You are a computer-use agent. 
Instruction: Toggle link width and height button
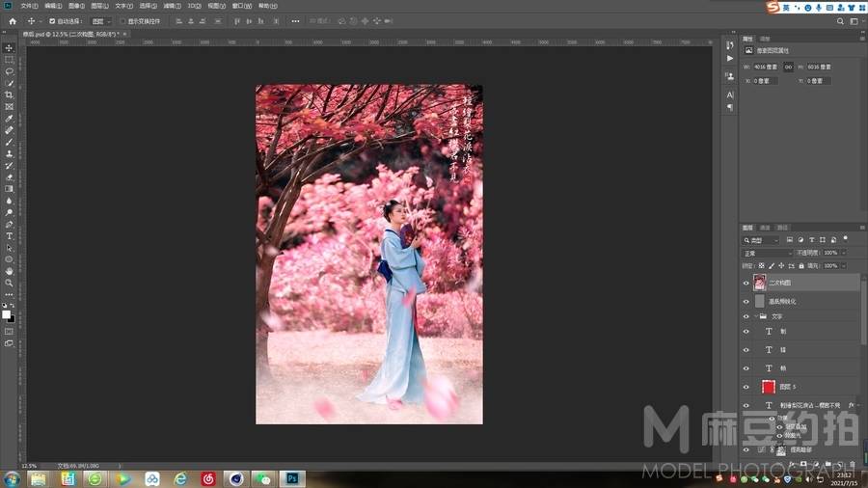(788, 67)
